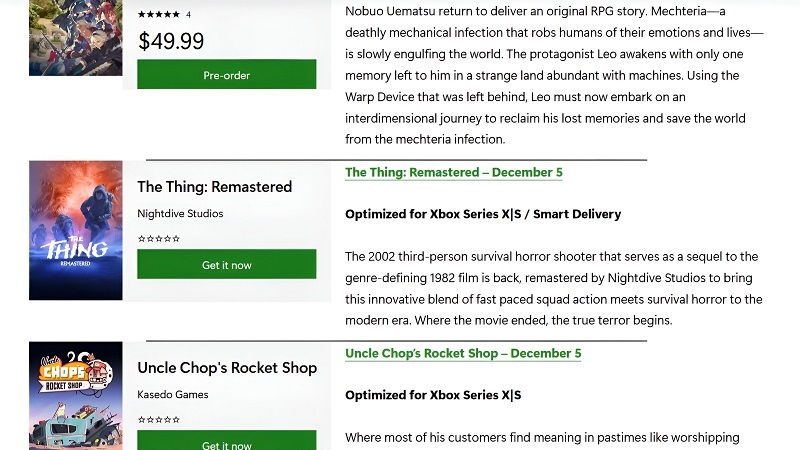Screen dimensions: 800x450
Task: Click the Kasedo Games publisher name
Action: click(x=173, y=394)
